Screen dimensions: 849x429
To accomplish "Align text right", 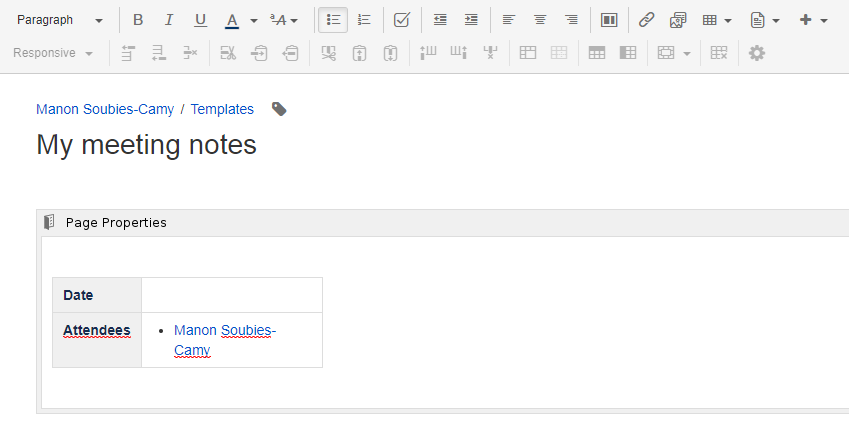I will click(x=571, y=20).
